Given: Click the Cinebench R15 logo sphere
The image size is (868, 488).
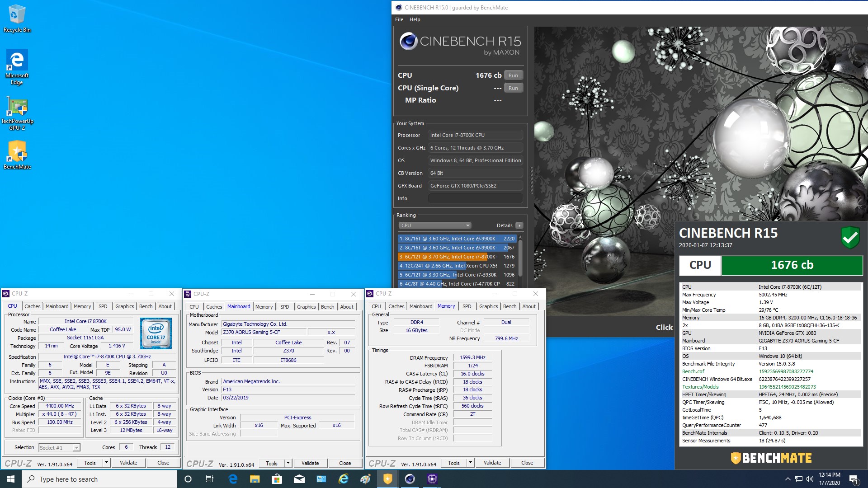Looking at the screenshot, I should coord(409,41).
